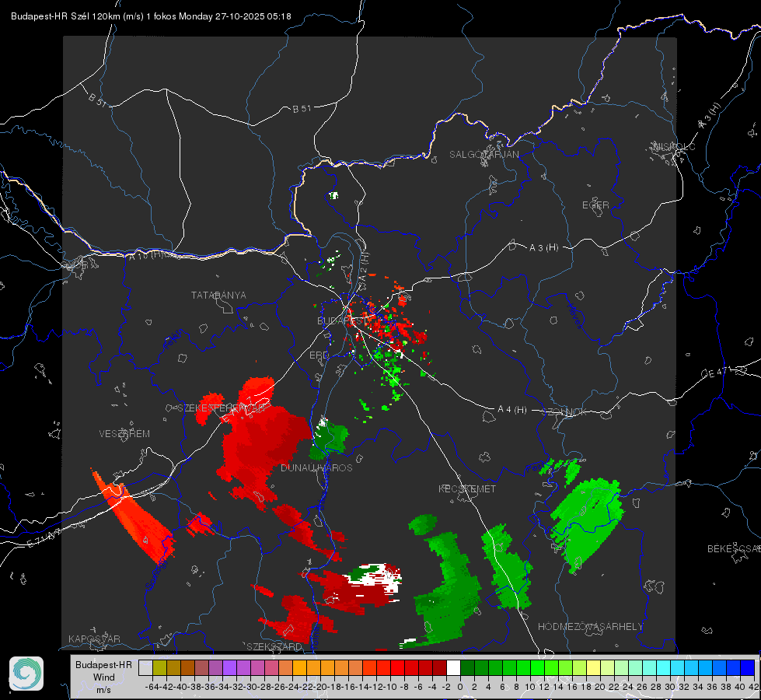Click the swirl logo icon beside the legend
Image resolution: width=761 pixels, height=700 pixels.
coord(26,674)
